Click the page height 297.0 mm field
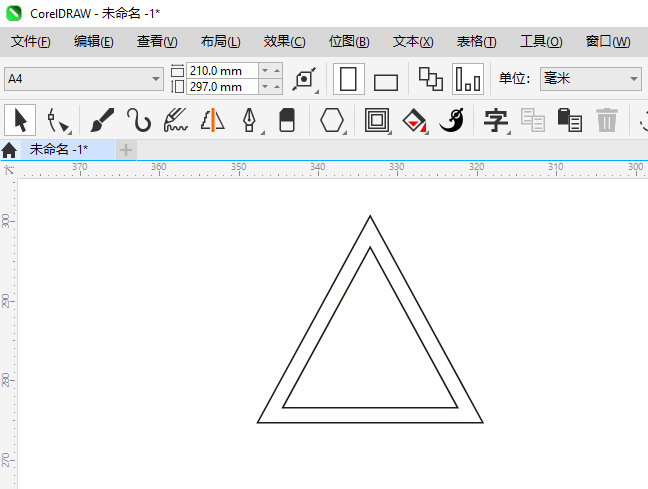 click(222, 87)
